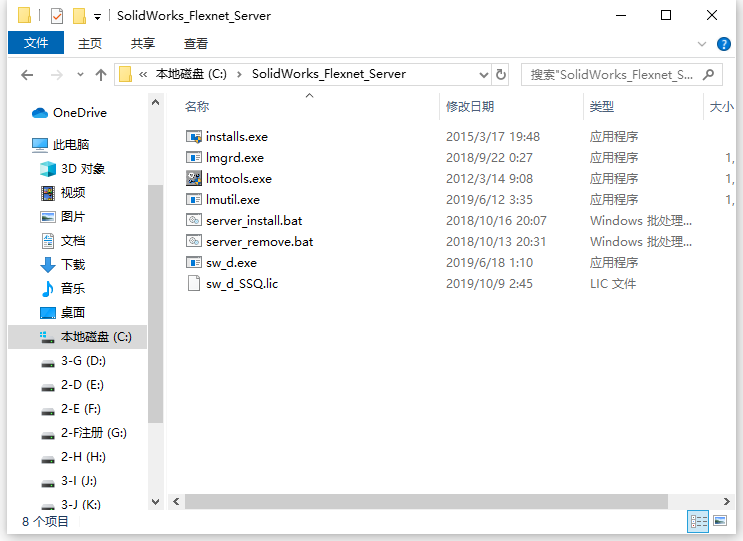Image resolution: width=743 pixels, height=541 pixels.
Task: Select the lmtools.exe file icon
Action: [x=193, y=179]
